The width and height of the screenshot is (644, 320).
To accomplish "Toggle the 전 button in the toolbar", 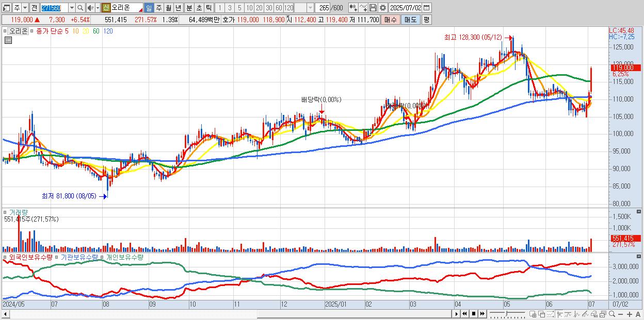I will click(34, 8).
